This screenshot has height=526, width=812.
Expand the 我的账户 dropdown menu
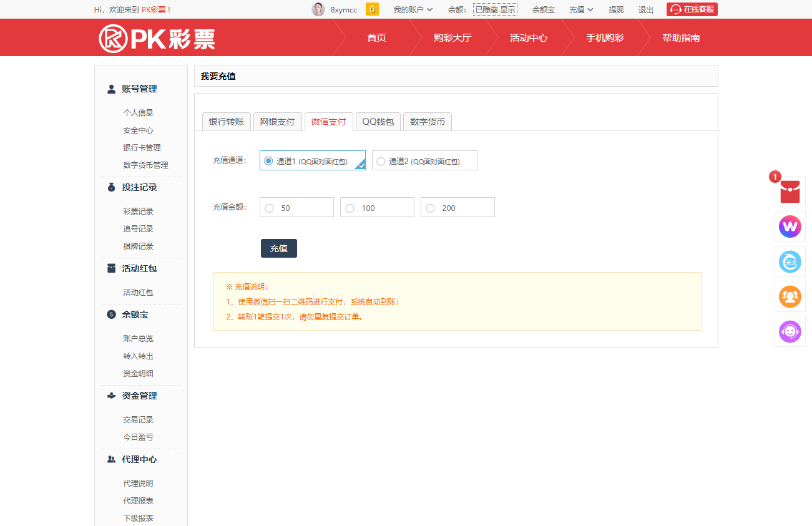pos(413,9)
